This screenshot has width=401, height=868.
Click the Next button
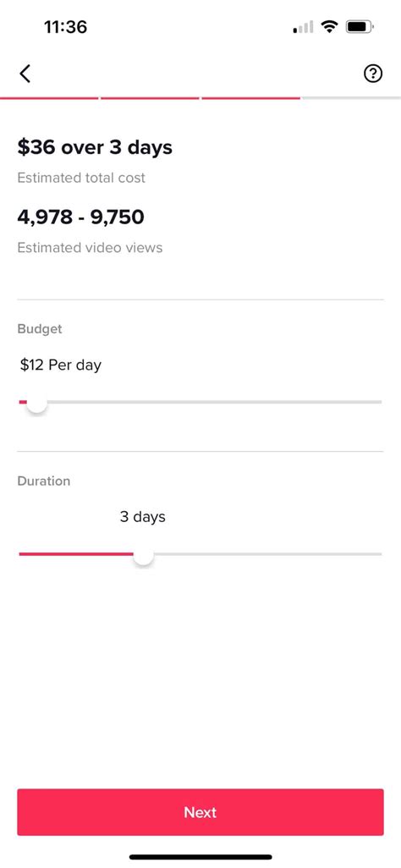[x=200, y=812]
